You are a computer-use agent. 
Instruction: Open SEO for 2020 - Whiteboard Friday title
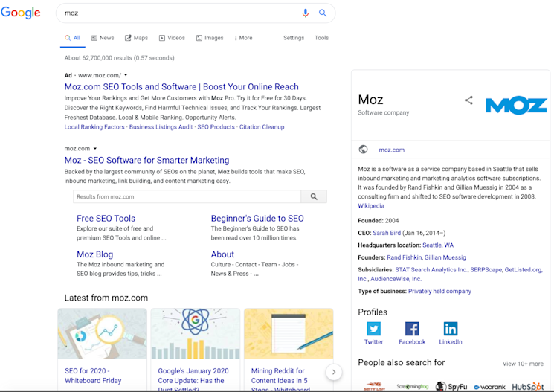pyautogui.click(x=93, y=376)
